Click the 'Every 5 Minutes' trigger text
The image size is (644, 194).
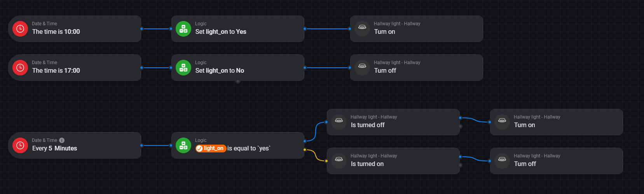54,149
